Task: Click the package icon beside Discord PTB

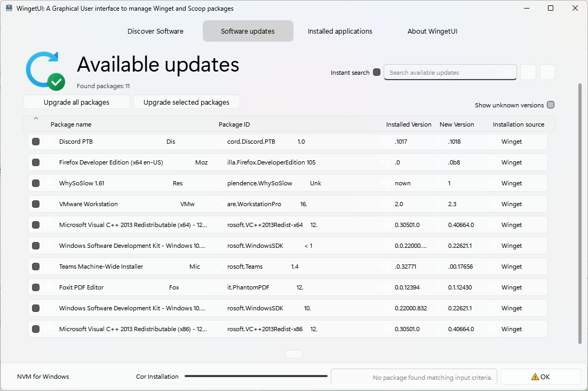Action: pos(49,142)
